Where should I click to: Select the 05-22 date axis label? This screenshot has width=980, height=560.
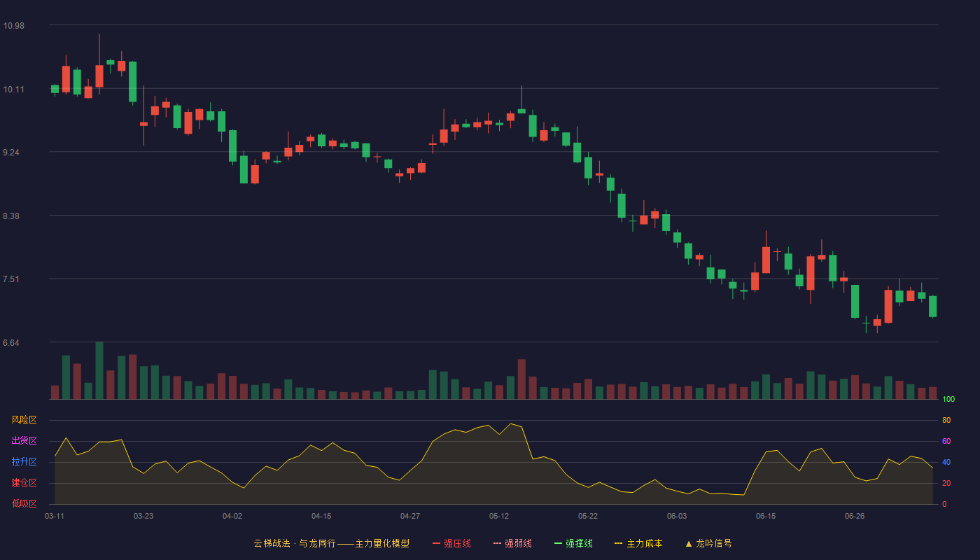[x=588, y=516]
